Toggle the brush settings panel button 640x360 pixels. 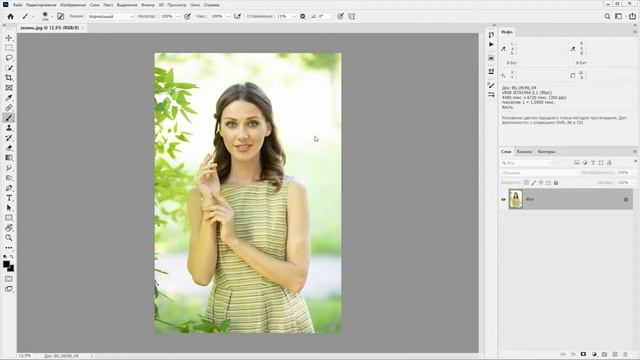(x=60, y=16)
